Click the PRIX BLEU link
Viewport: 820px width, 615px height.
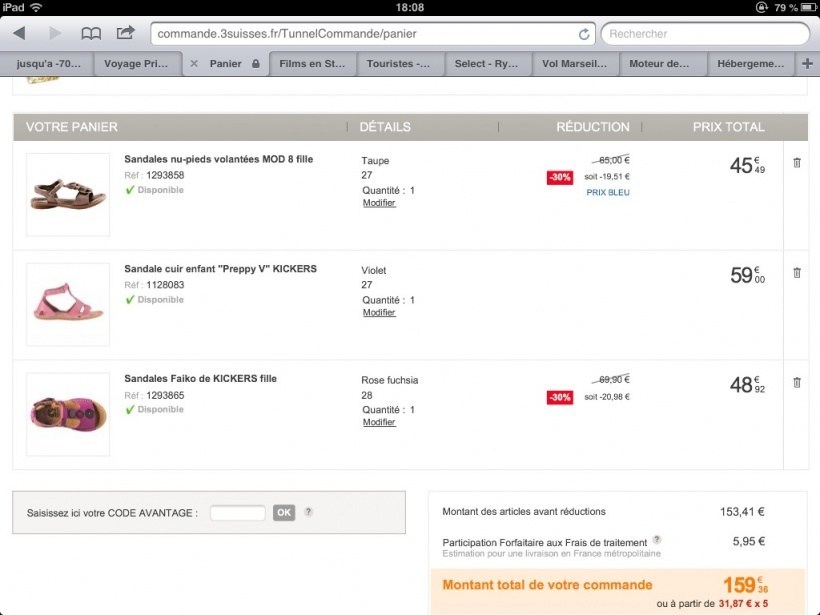[x=608, y=192]
